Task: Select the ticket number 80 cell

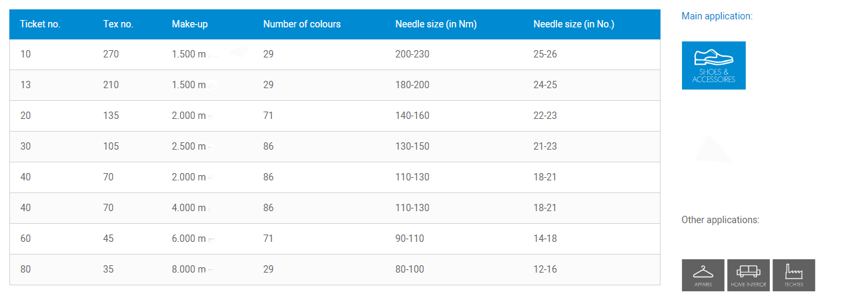Action: (25, 269)
